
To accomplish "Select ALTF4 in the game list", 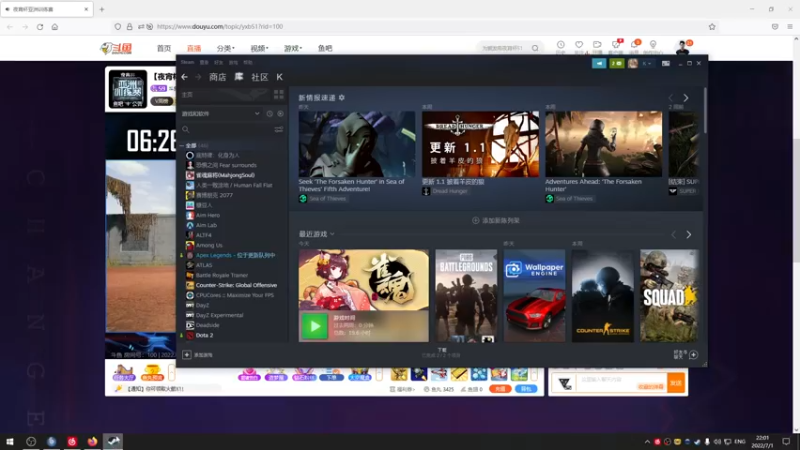I will [x=199, y=235].
